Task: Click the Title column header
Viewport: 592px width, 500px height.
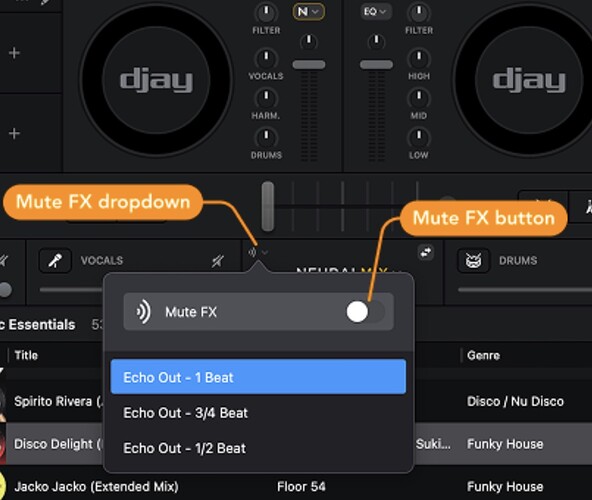Action: [26, 355]
